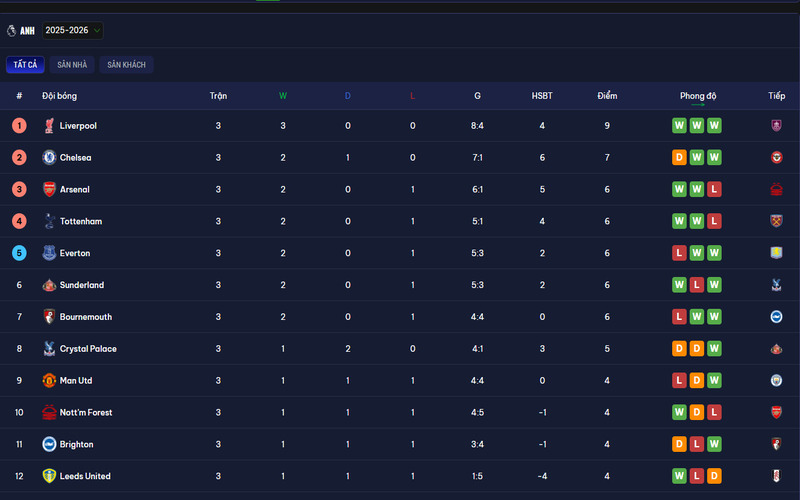Viewport: 800px width, 500px height.
Task: Click the Man Utd club crest
Action: (49, 381)
